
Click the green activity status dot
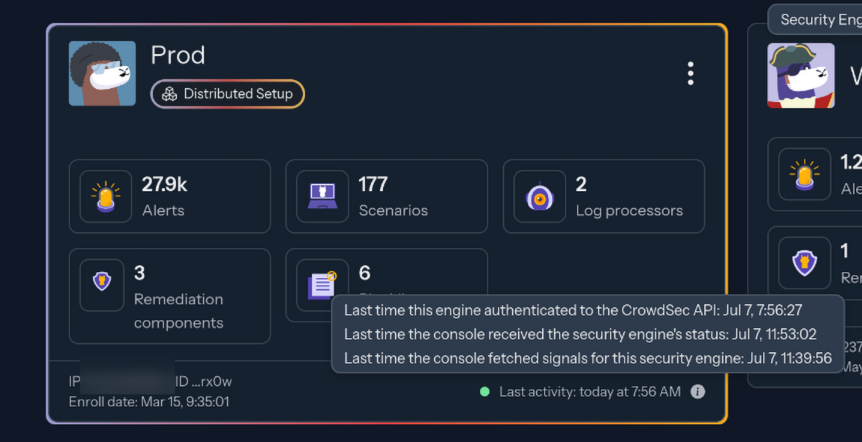click(485, 392)
